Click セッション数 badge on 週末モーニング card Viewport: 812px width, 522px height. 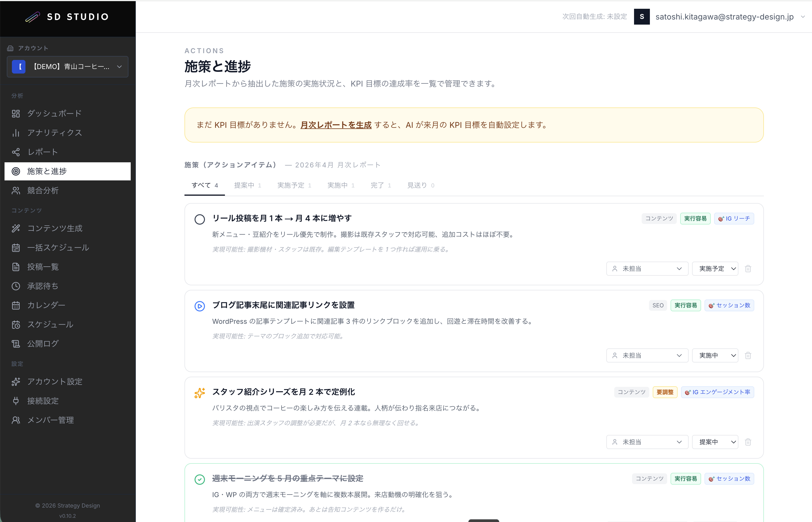click(x=729, y=479)
